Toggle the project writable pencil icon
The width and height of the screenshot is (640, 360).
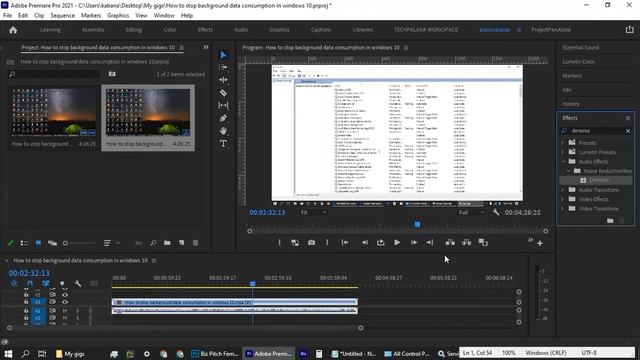pyautogui.click(x=11, y=243)
